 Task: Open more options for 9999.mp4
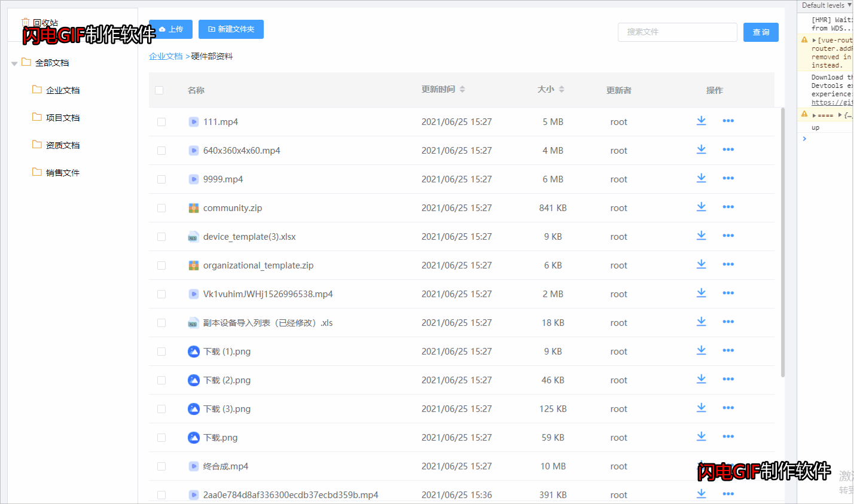click(728, 178)
